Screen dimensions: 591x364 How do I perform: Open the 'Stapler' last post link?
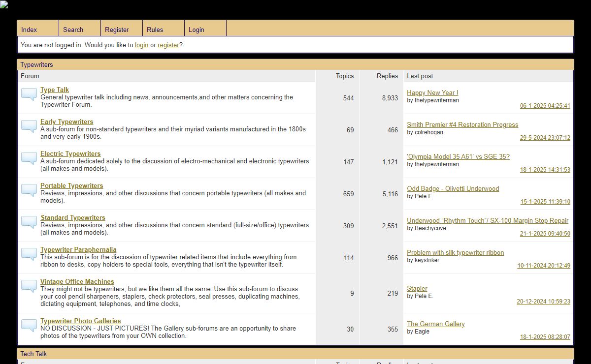(x=417, y=288)
